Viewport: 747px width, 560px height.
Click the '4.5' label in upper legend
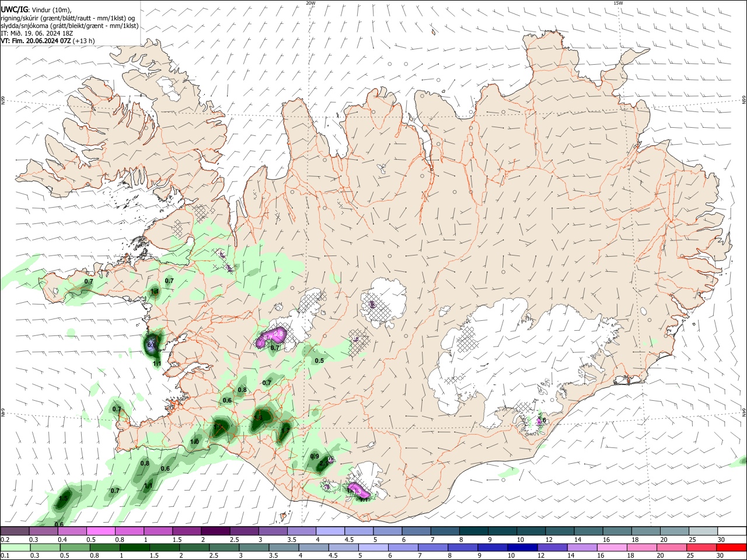coord(349,540)
